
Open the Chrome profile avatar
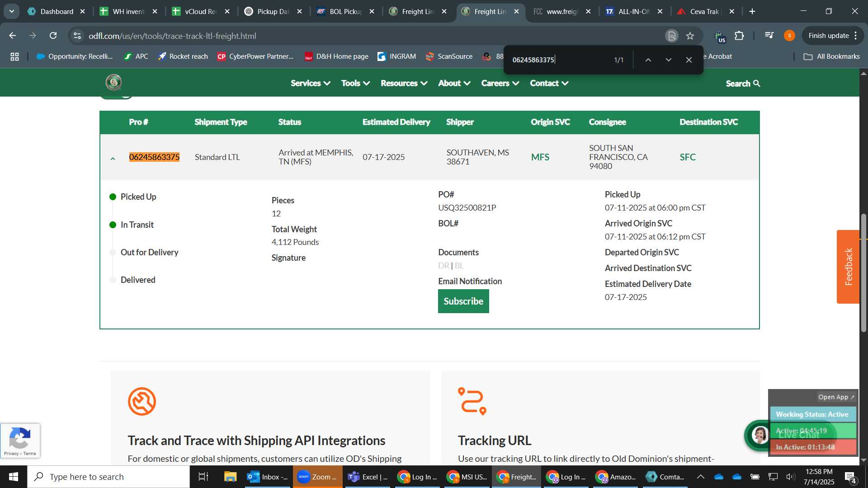click(789, 36)
